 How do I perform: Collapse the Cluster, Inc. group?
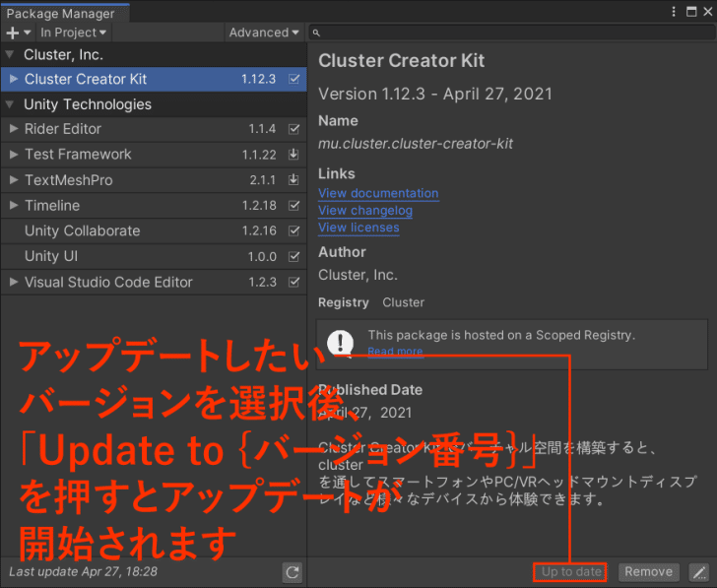coord(9,55)
